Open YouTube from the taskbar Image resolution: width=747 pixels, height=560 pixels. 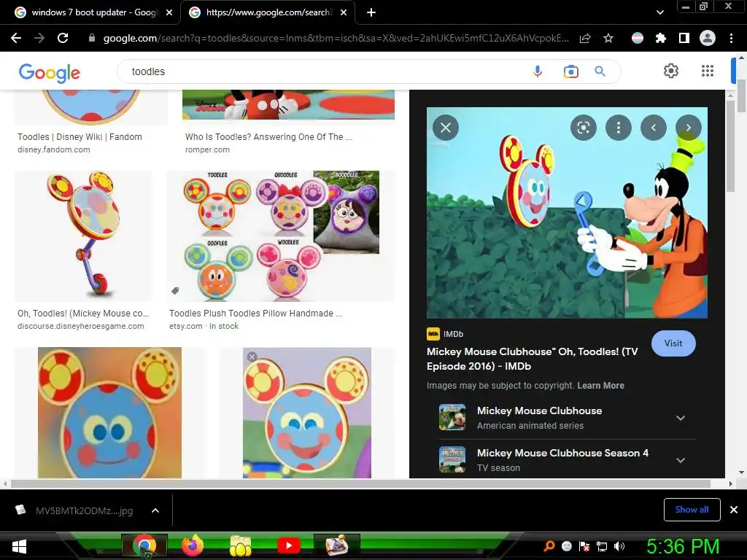(x=288, y=545)
